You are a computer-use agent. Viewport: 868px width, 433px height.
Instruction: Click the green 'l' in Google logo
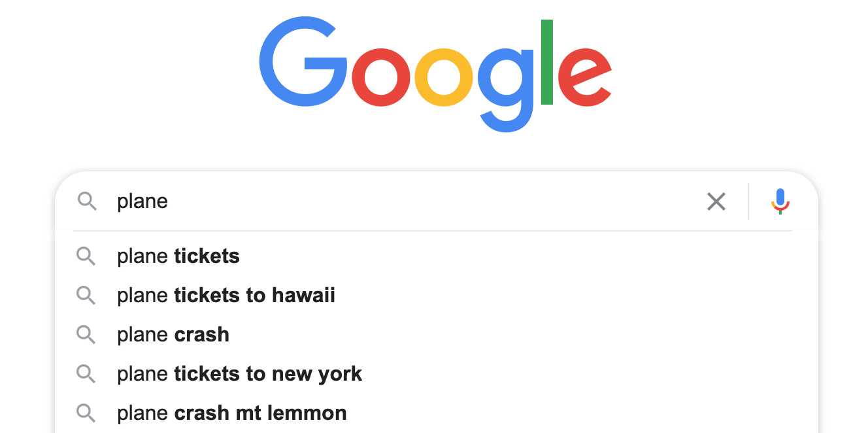(x=547, y=63)
